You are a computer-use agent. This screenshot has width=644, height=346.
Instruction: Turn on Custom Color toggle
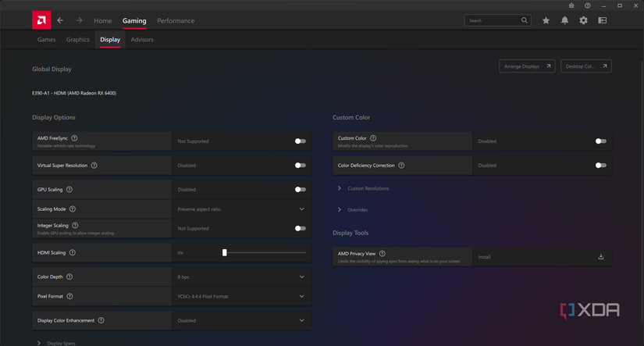(600, 141)
